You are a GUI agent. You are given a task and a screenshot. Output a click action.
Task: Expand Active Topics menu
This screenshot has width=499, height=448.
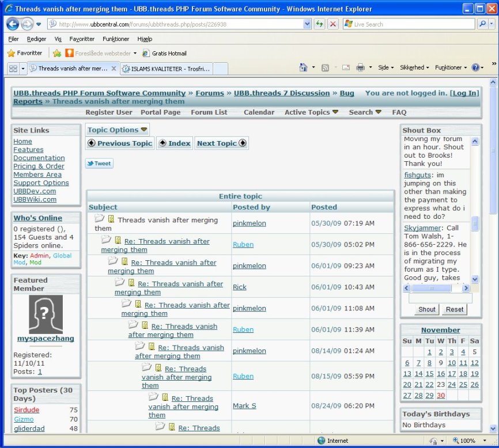tap(311, 112)
